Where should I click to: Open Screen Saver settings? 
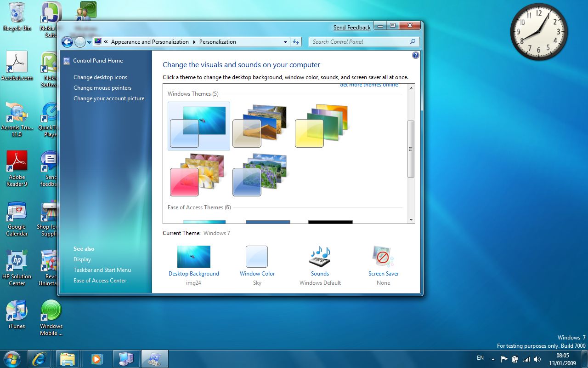(383, 256)
